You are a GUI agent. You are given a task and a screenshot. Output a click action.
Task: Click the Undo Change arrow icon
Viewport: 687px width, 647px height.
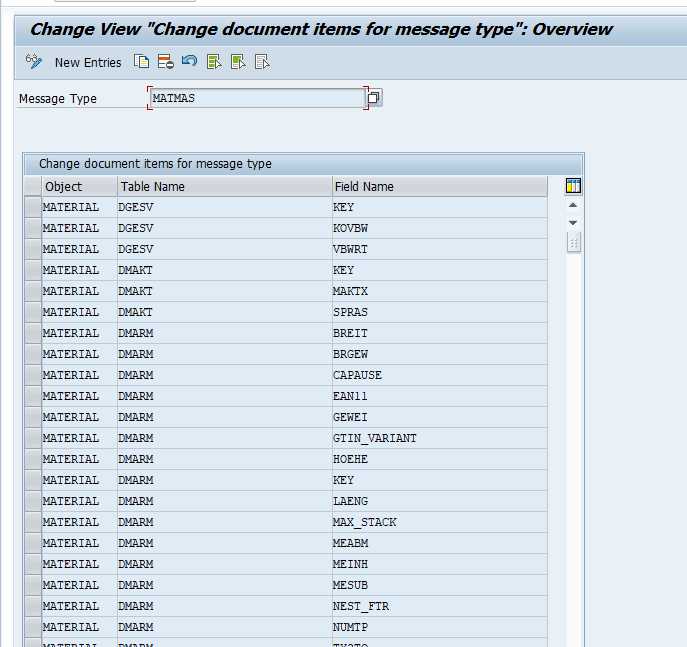[189, 62]
